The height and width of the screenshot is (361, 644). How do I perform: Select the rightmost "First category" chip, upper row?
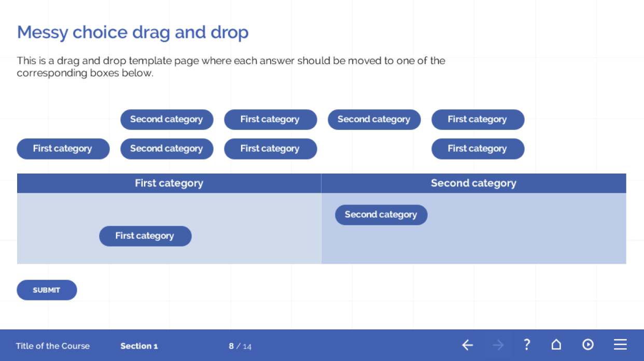click(478, 120)
